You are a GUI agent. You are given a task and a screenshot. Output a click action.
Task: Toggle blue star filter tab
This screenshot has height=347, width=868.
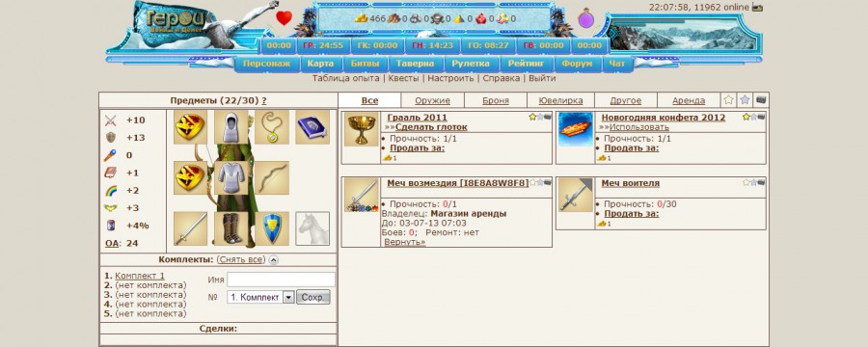745,99
